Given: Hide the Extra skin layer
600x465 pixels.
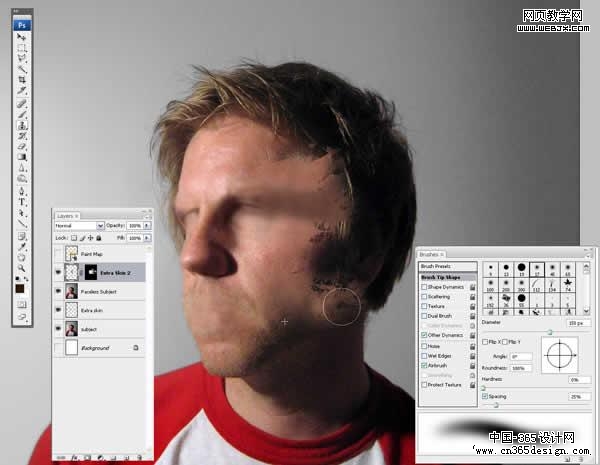Looking at the screenshot, I should 58,310.
